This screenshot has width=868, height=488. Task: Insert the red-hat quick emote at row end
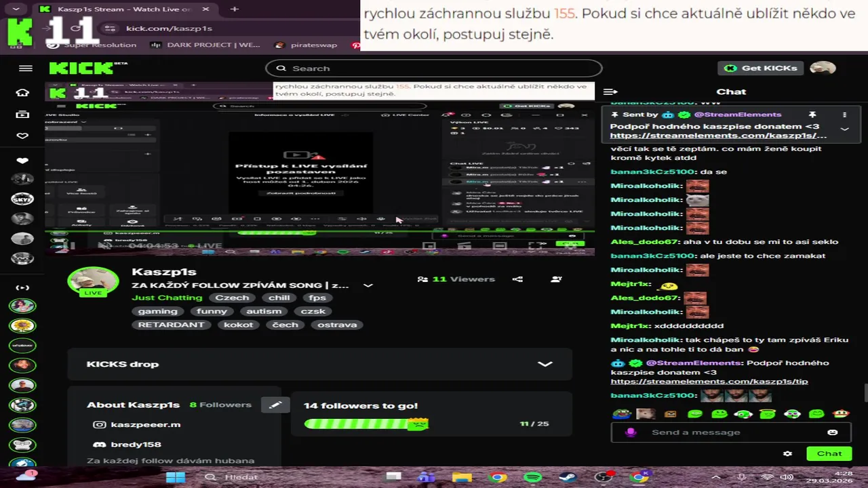pos(841,413)
